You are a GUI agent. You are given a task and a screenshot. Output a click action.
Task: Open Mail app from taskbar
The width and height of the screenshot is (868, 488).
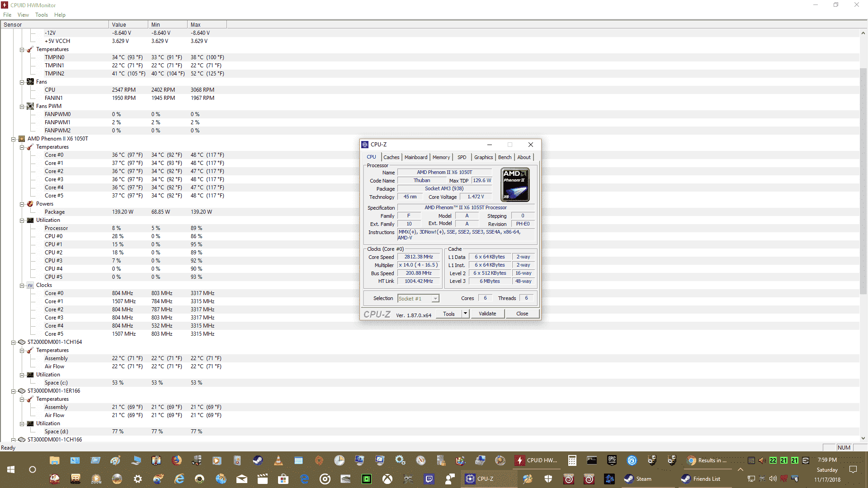coord(242,479)
